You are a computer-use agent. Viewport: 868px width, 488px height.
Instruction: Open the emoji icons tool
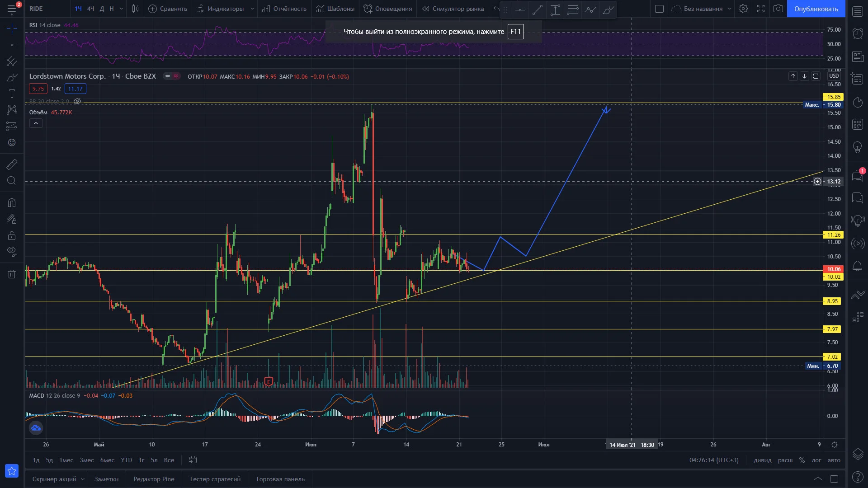pyautogui.click(x=12, y=142)
